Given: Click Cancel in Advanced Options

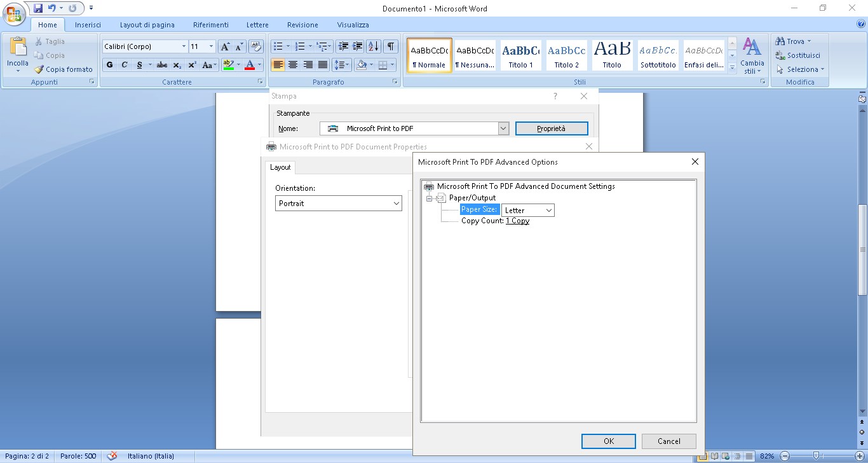Looking at the screenshot, I should (x=669, y=441).
